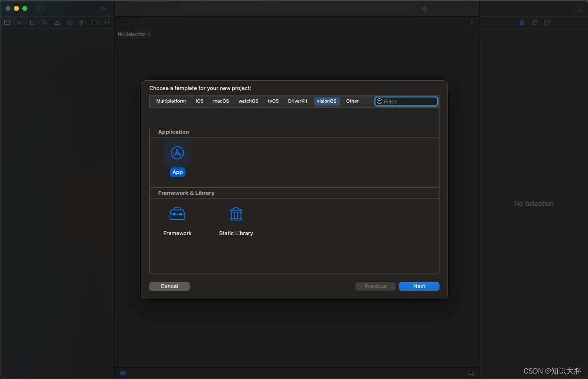Open the Issue navigator warning icon
This screenshot has height=379, width=588.
pyautogui.click(x=57, y=23)
